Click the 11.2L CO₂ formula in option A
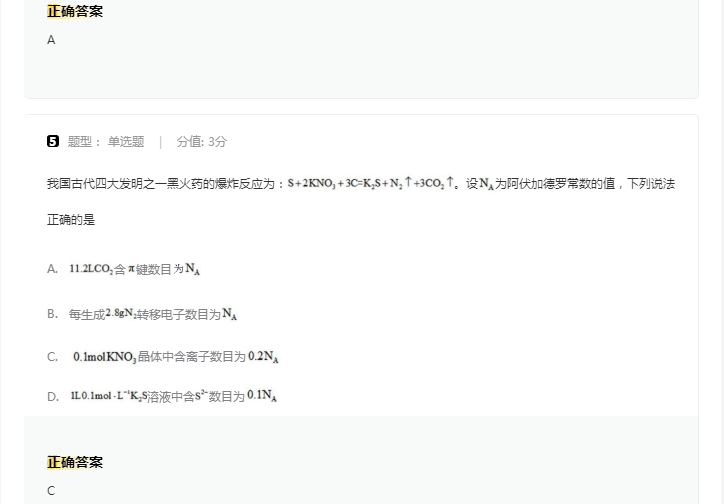Screen dimensions: 724x504 tap(90, 269)
